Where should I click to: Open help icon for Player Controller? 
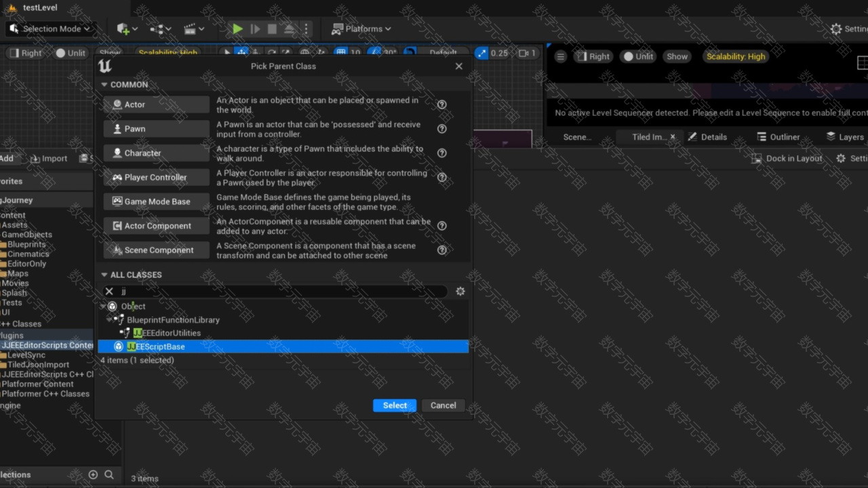(441, 178)
